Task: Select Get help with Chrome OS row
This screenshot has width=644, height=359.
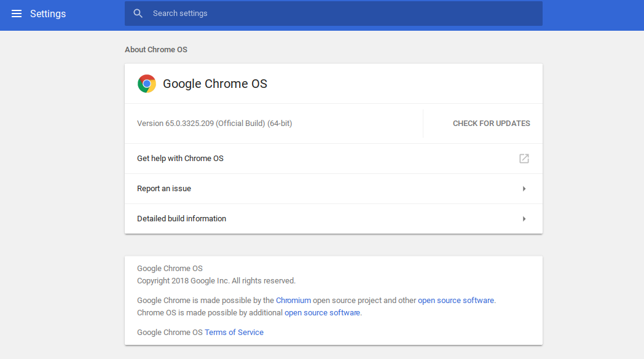Action: (x=334, y=159)
